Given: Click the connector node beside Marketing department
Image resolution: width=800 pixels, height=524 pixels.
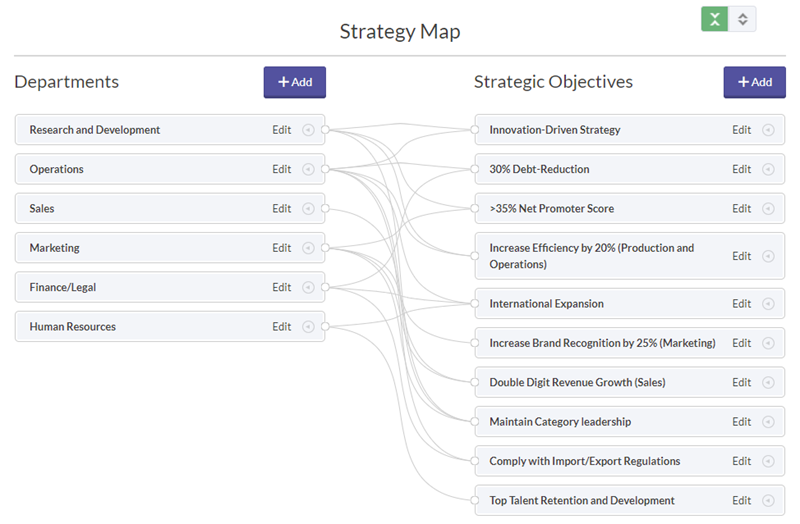Looking at the screenshot, I should pos(326,248).
